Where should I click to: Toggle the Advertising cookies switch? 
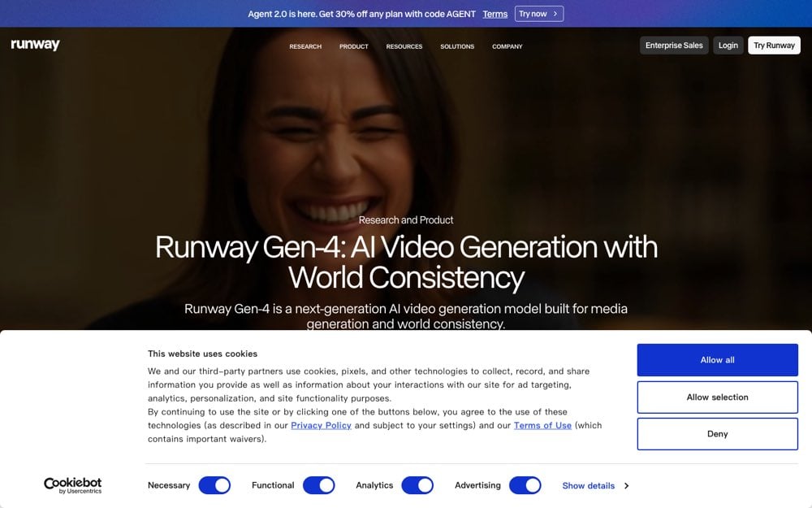525,486
